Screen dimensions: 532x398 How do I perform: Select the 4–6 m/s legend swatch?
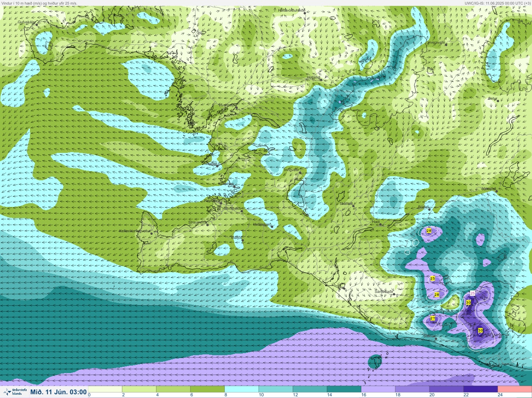tap(173, 389)
